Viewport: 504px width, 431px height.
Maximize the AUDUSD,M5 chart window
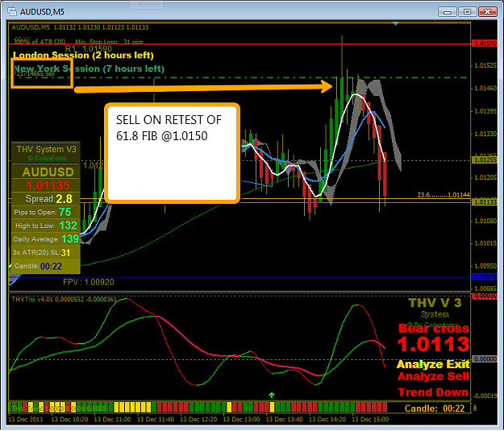click(x=468, y=12)
